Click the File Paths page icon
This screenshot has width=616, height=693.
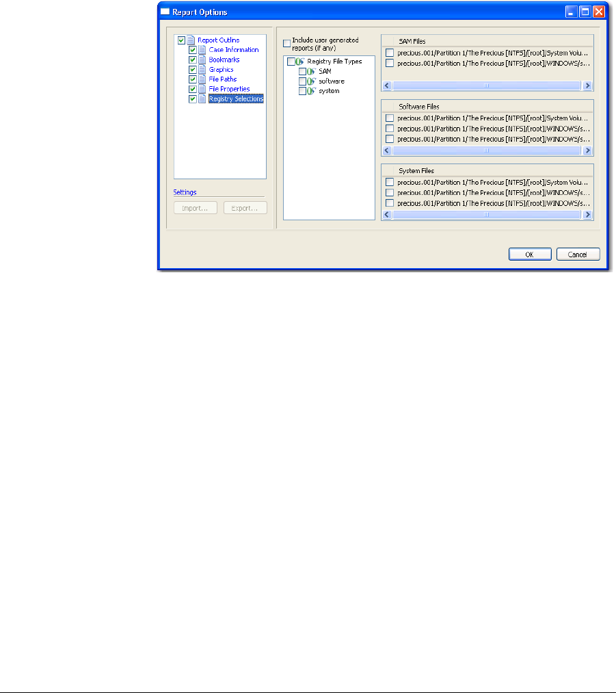click(x=202, y=79)
